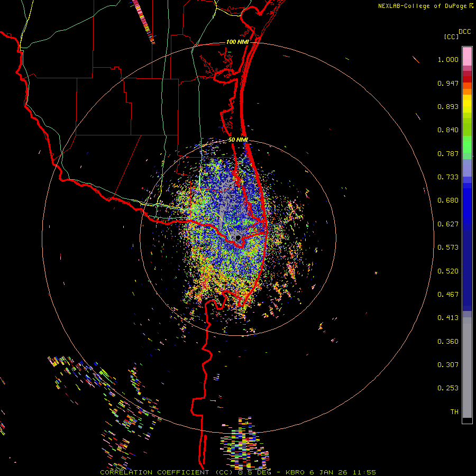This screenshot has height=476, width=476.
Task: Pick the light periwinkle color bar segment
Action: coord(467,168)
